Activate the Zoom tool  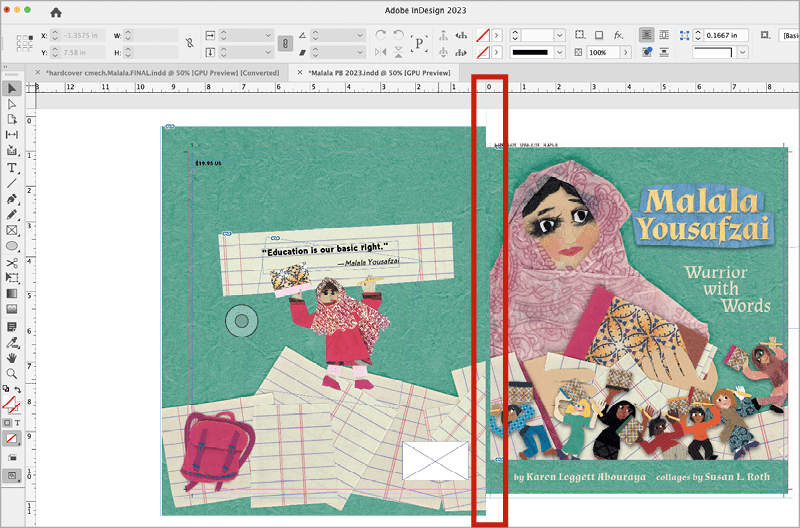click(x=12, y=374)
